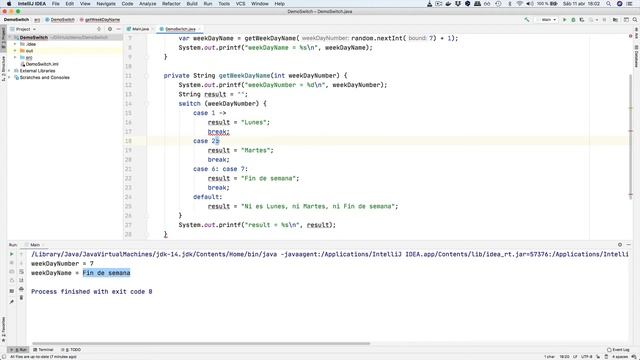640x360 pixels.
Task: Click DemoSwitch project breadcrumb in navigation bar
Action: tap(16, 20)
